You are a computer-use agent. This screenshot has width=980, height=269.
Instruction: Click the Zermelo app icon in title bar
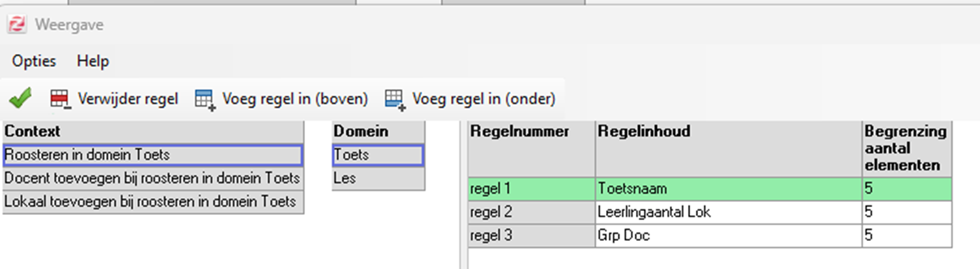(x=16, y=25)
